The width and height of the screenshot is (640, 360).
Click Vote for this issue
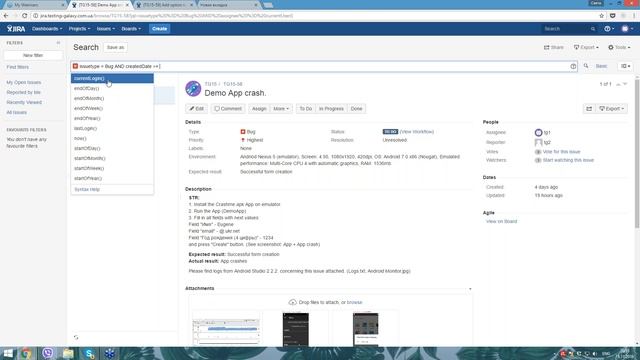click(561, 152)
